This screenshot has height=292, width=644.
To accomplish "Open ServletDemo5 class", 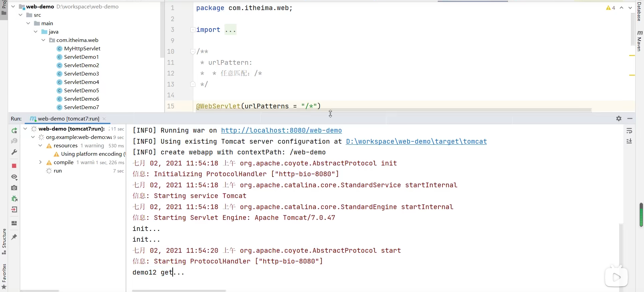I will click(81, 90).
